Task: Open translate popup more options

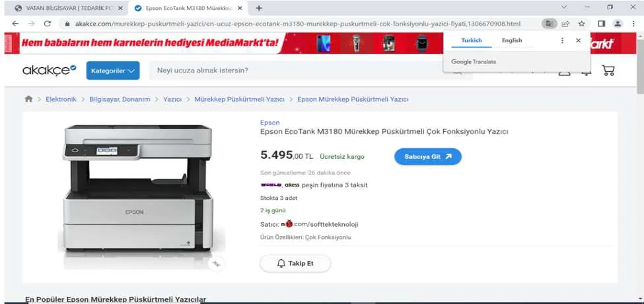Action: pos(562,40)
